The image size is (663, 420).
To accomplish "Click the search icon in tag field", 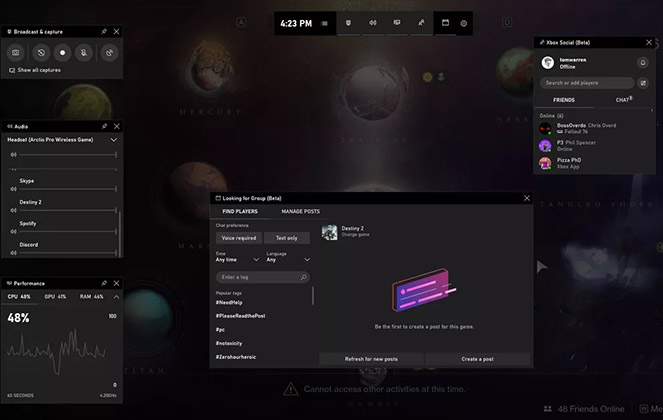I will pos(304,277).
